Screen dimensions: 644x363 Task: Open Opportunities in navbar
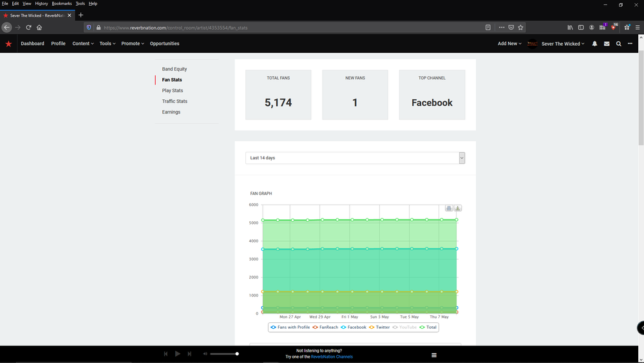coord(164,44)
